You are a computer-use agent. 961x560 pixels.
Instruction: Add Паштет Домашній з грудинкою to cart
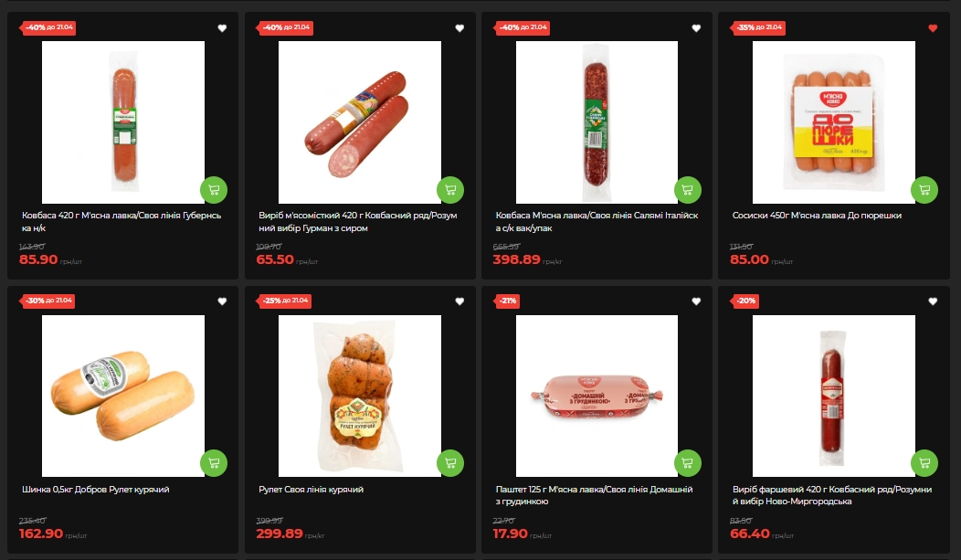(688, 463)
